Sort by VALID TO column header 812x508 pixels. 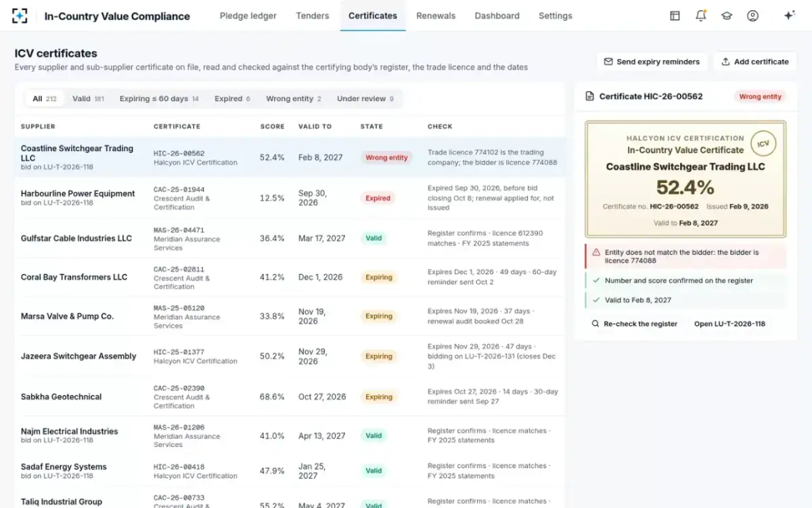point(315,127)
